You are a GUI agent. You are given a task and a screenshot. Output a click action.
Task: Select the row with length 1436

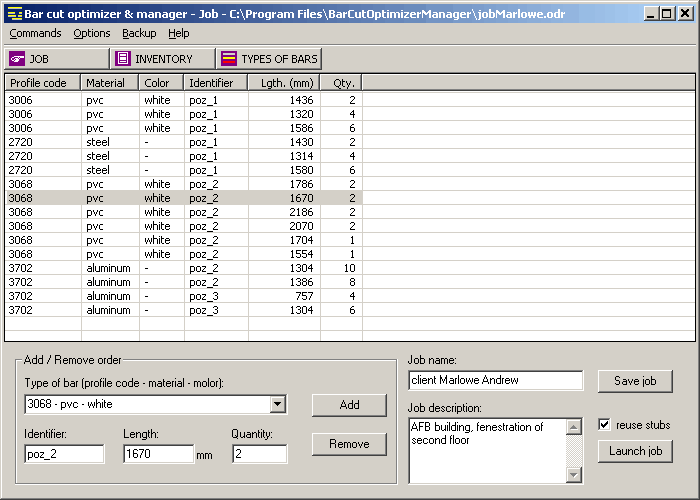183,100
